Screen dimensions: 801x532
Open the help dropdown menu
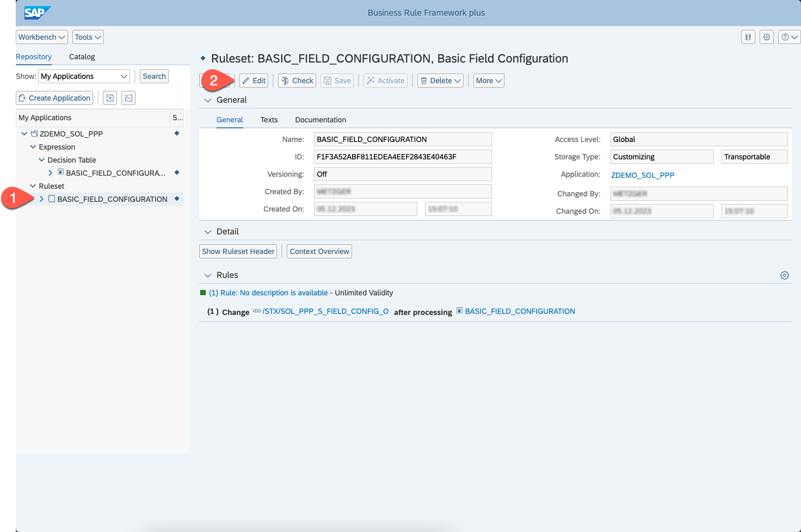click(x=789, y=37)
